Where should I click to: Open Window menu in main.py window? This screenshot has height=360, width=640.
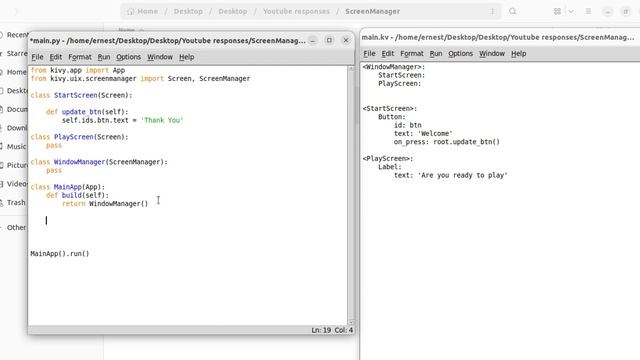(160, 57)
